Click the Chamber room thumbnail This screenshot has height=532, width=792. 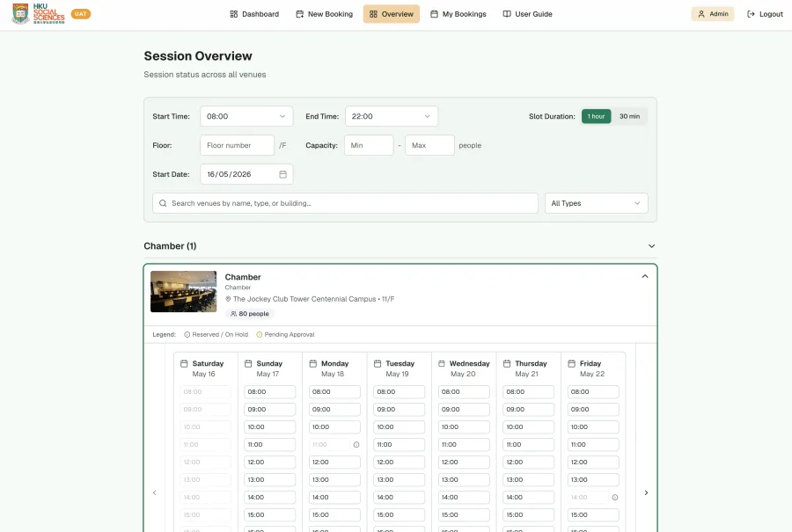pos(183,291)
